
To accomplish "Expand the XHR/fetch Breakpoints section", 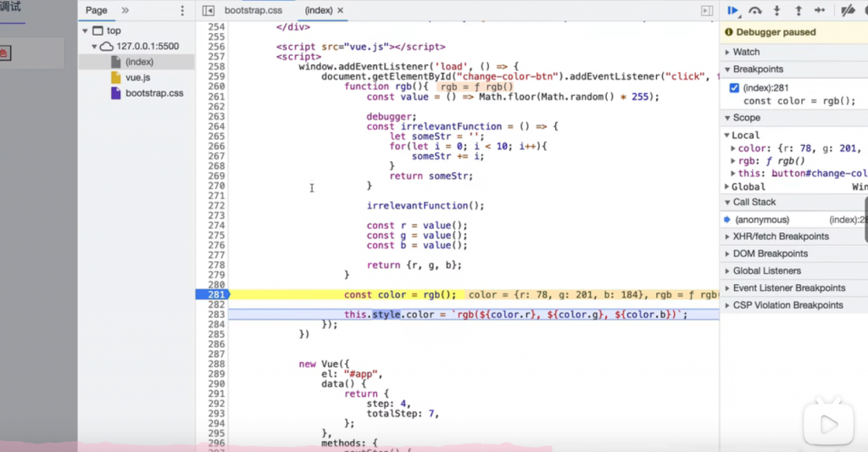I will tap(781, 237).
